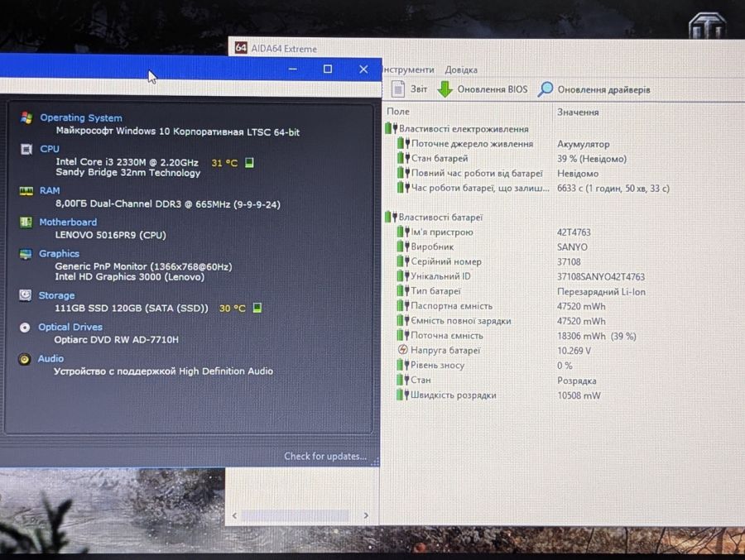Click the right scroll arrow in AIDA64 pane
This screenshot has height=560, width=745.
tap(366, 515)
